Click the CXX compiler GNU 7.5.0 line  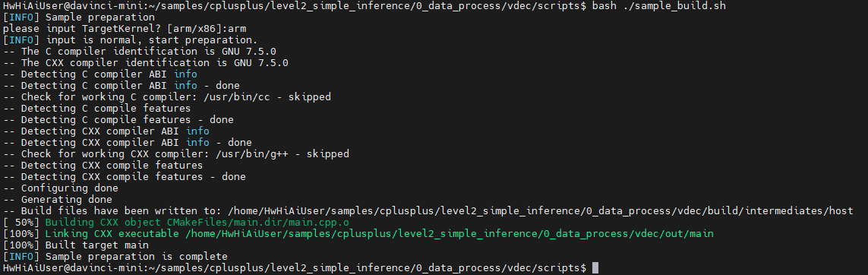pyautogui.click(x=146, y=63)
